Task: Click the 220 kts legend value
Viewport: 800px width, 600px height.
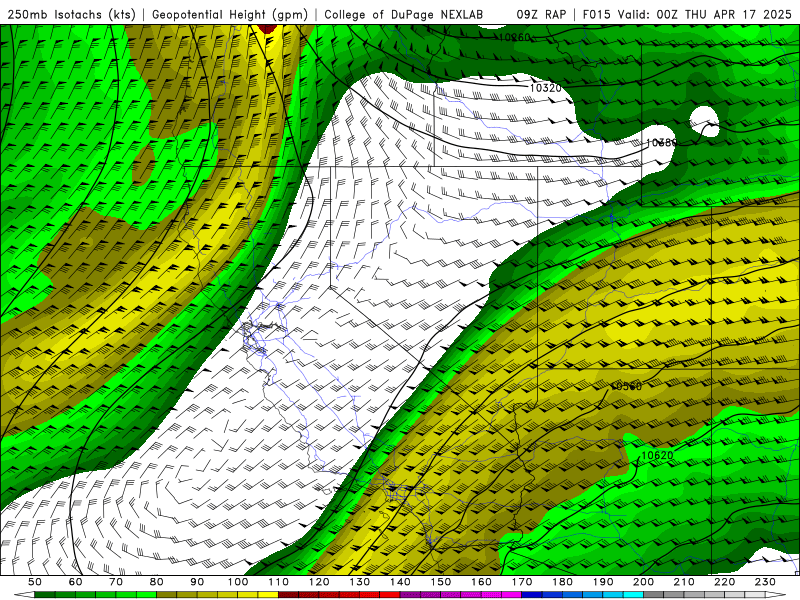Action: pos(725,582)
